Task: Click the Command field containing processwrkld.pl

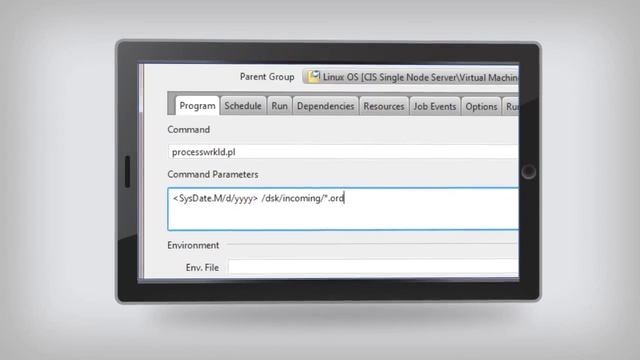Action: click(343, 152)
